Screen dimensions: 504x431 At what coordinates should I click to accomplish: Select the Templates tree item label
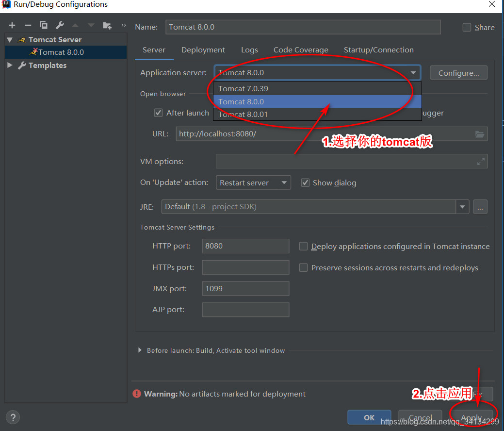[x=48, y=66]
